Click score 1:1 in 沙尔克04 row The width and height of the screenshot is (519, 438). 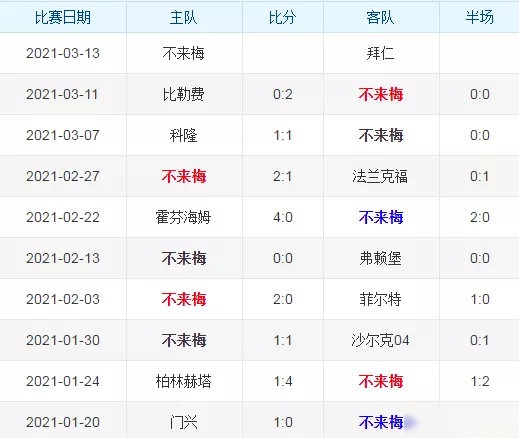(283, 340)
